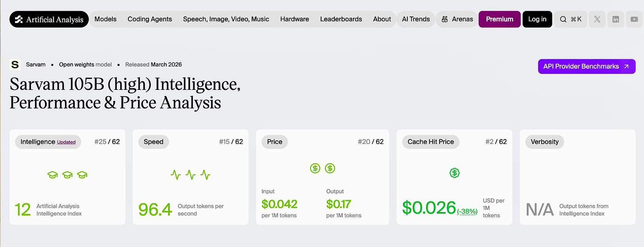Open the LinkedIn icon link
The width and height of the screenshot is (644, 247).
pyautogui.click(x=616, y=19)
